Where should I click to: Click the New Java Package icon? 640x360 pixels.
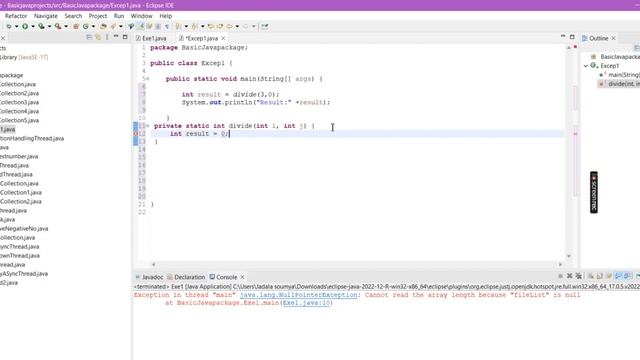(76, 27)
